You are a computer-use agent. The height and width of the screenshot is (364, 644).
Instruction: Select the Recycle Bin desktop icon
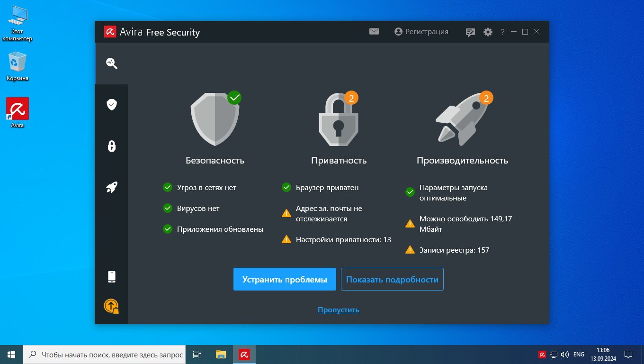pyautogui.click(x=18, y=66)
